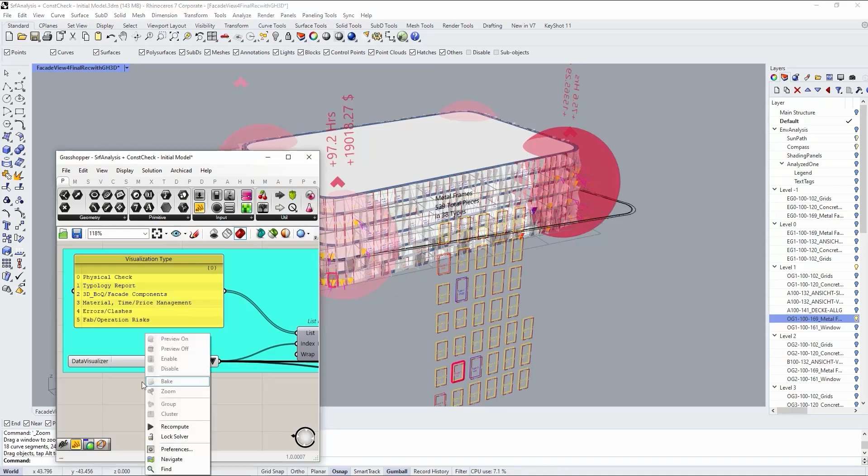Click the Undo arrow icon
This screenshot has height=476, width=868.
click(x=110, y=37)
